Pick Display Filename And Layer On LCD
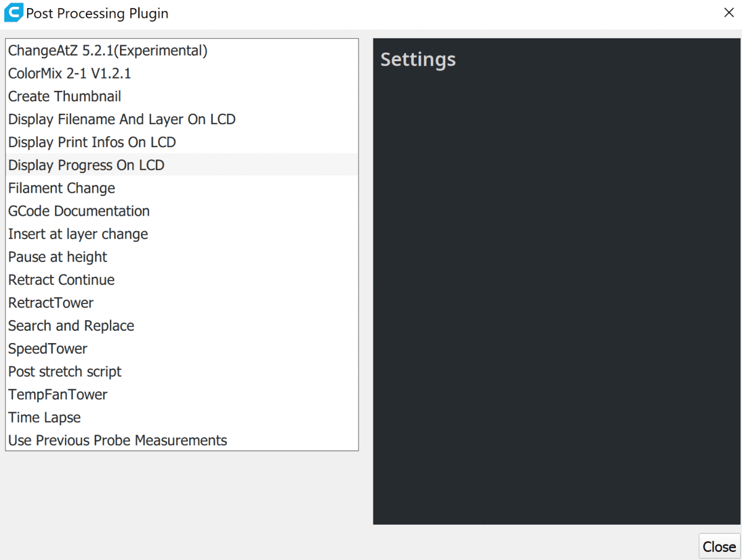The image size is (742, 560). (122, 119)
